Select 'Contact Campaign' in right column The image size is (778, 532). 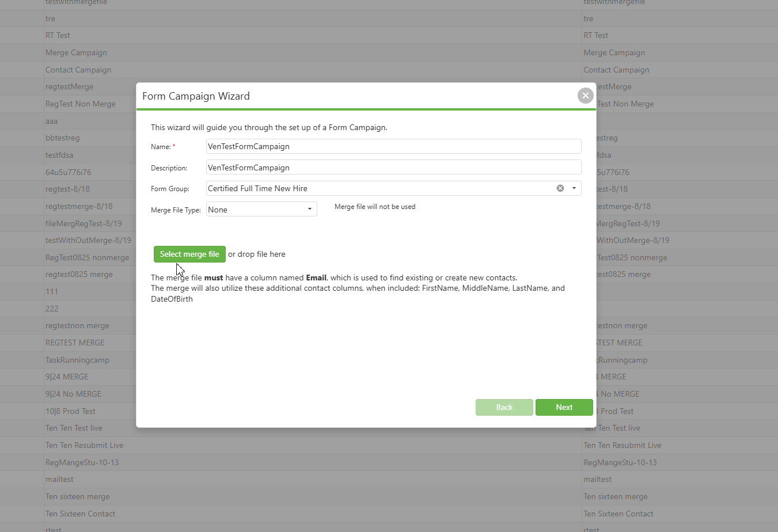616,70
